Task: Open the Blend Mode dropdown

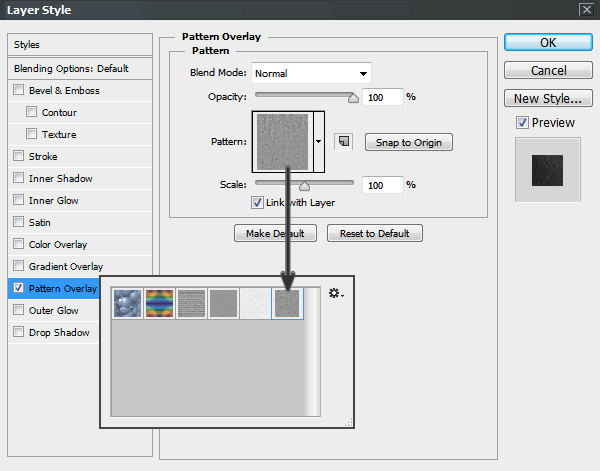Action: pos(311,73)
